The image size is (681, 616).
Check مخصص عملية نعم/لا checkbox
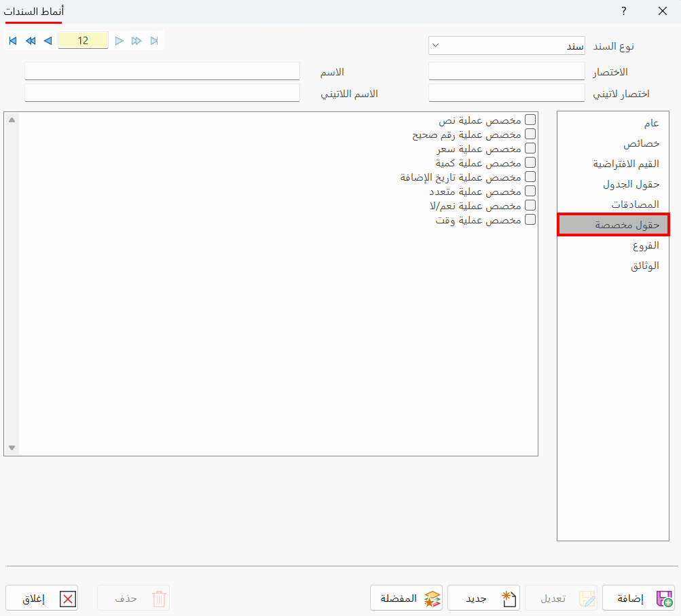click(x=530, y=205)
